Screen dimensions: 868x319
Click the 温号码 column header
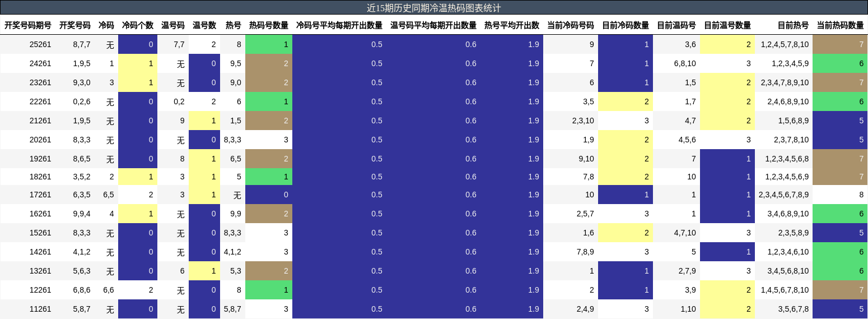coord(173,25)
